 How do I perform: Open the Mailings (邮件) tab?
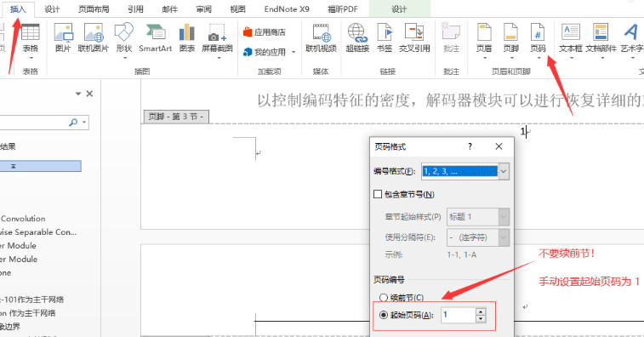point(169,9)
